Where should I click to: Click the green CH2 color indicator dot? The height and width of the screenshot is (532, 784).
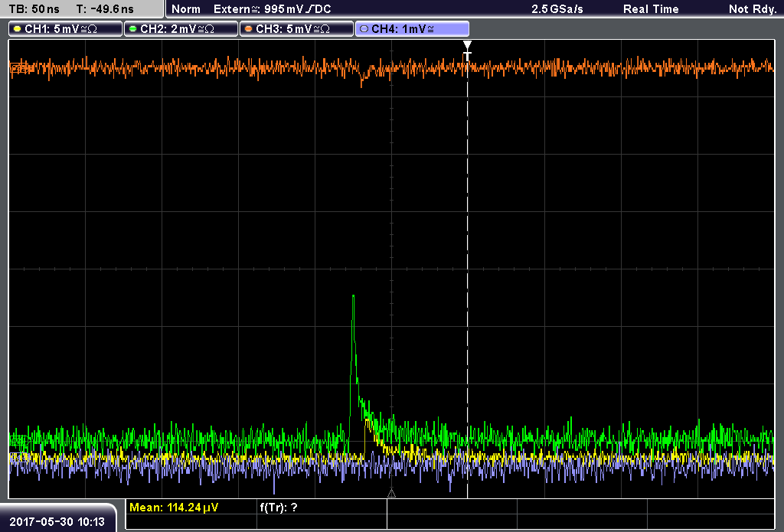tap(133, 29)
